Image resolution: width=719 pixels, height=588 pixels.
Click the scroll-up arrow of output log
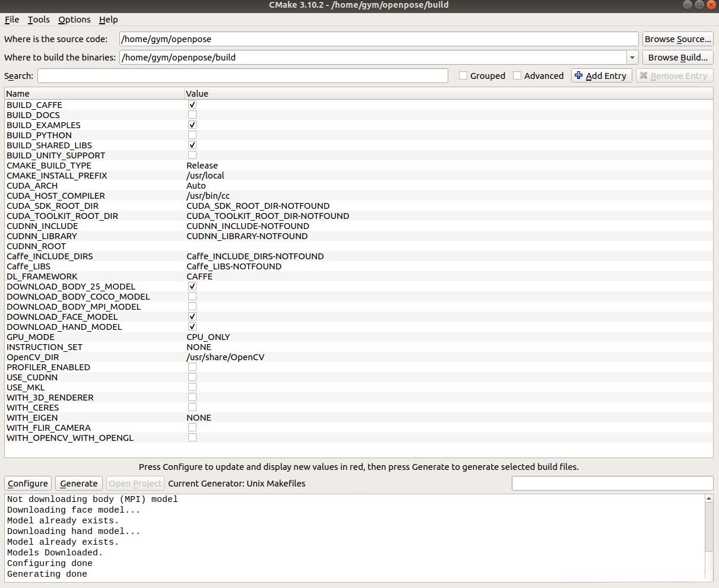(709, 498)
